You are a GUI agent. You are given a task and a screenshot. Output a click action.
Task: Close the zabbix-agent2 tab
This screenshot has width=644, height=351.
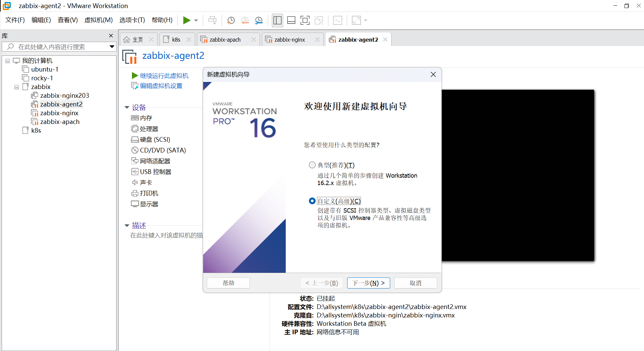pos(385,40)
